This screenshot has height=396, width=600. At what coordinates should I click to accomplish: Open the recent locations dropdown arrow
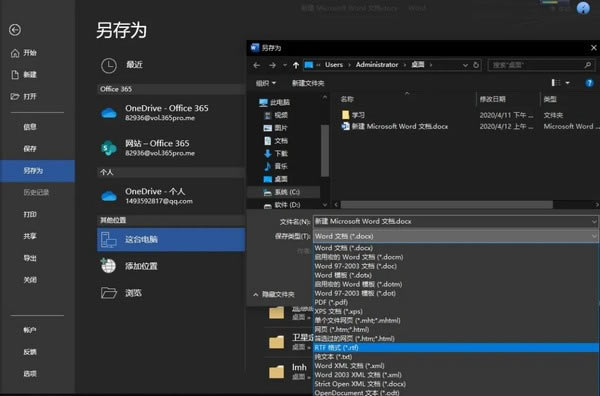tap(285, 65)
